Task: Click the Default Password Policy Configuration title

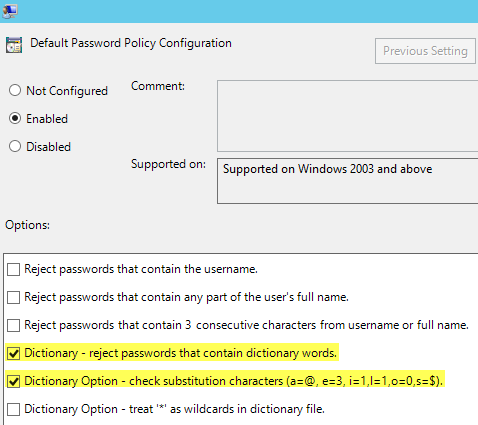Action: coord(131,43)
